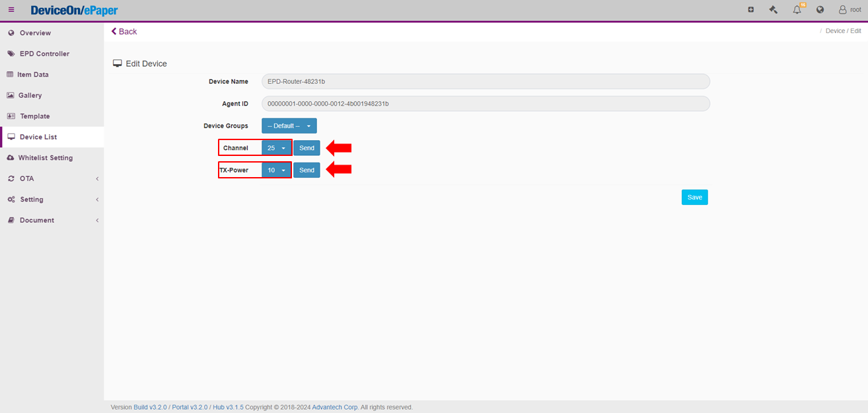Screen dimensions: 868x413
Task: Open the Channel 25 dropdown
Action: 276,148
